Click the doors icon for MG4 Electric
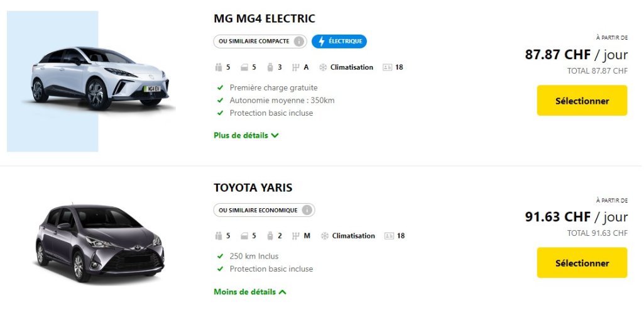The image size is (644, 317). [245, 67]
